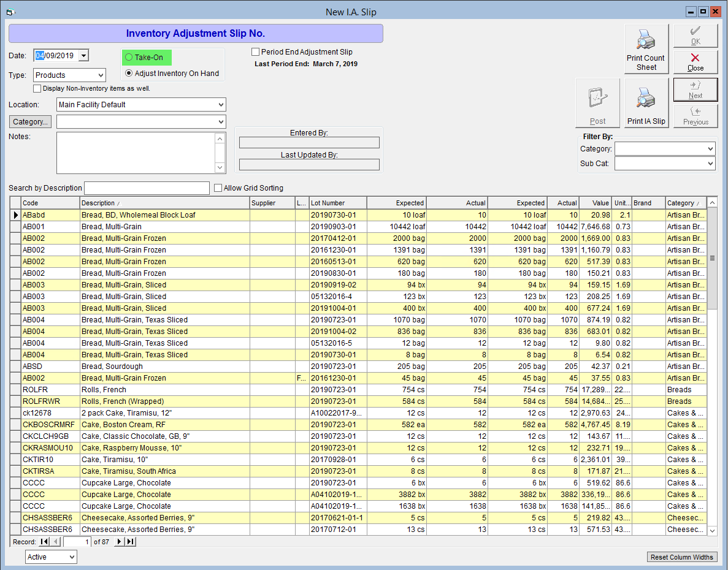Expand the Category combo box beside Category button

tap(221, 122)
